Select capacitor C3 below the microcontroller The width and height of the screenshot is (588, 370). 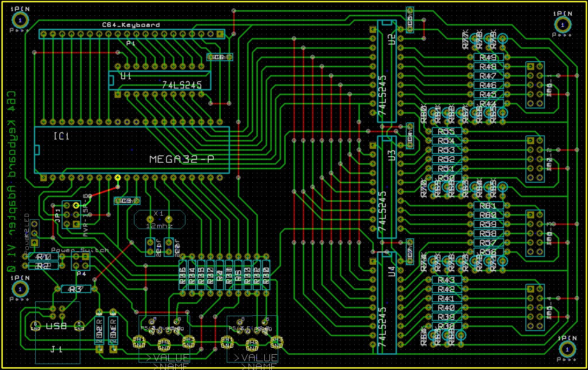tap(127, 201)
